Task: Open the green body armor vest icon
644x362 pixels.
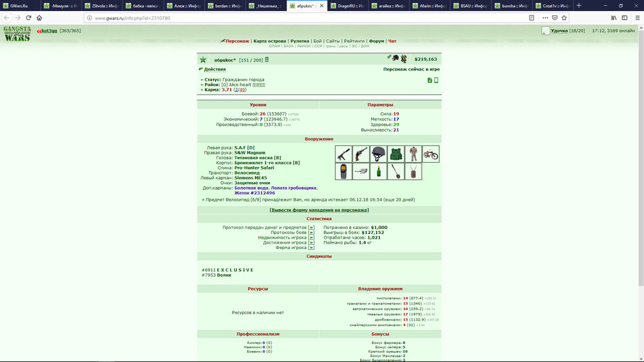Action: click(x=396, y=154)
